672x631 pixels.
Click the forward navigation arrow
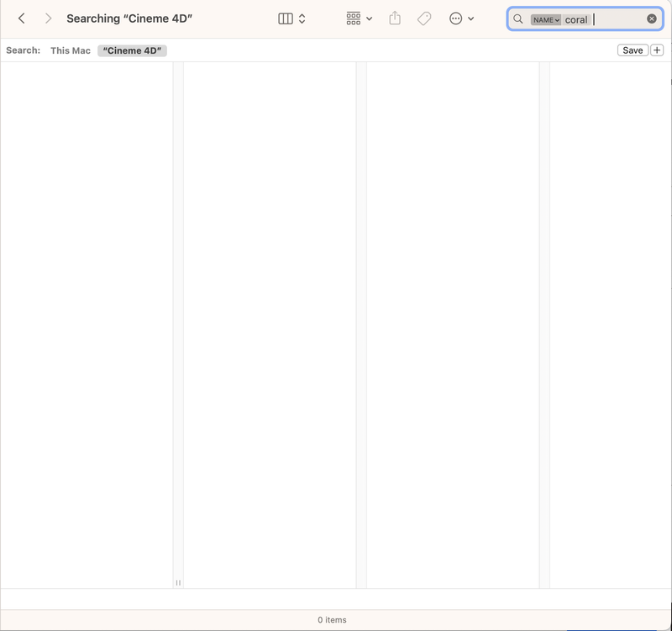[x=49, y=18]
